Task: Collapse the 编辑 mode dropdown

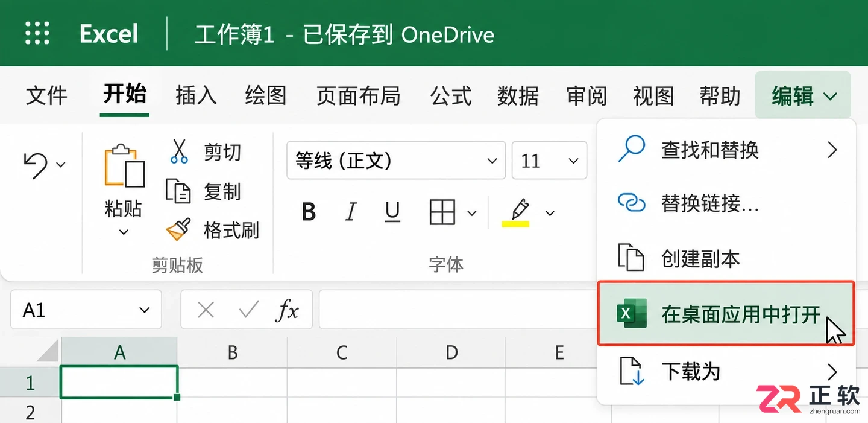Action: click(803, 95)
